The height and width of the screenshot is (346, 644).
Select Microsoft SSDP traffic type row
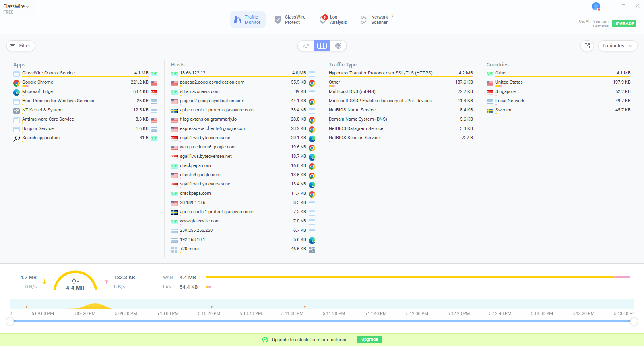click(x=401, y=101)
